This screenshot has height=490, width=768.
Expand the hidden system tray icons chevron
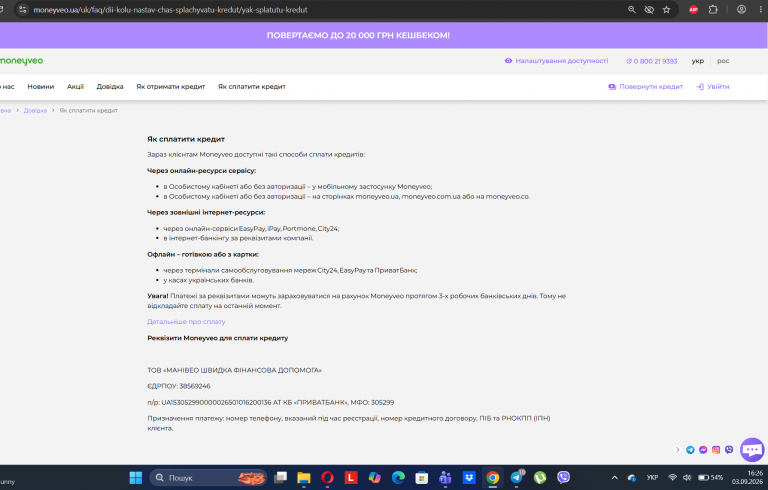(x=615, y=478)
